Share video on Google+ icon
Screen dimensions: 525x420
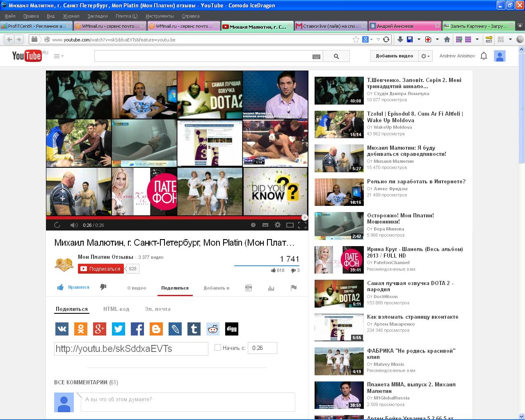(100, 329)
